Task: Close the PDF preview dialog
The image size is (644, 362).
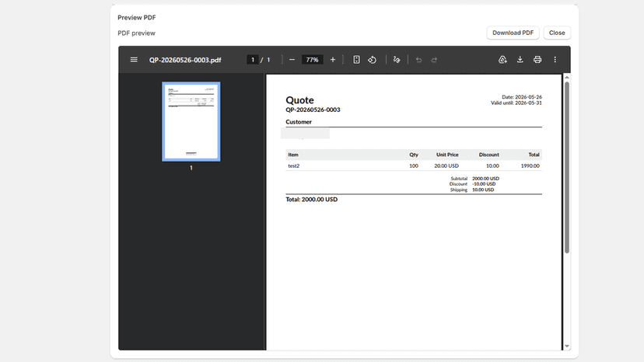Action: [557, 33]
